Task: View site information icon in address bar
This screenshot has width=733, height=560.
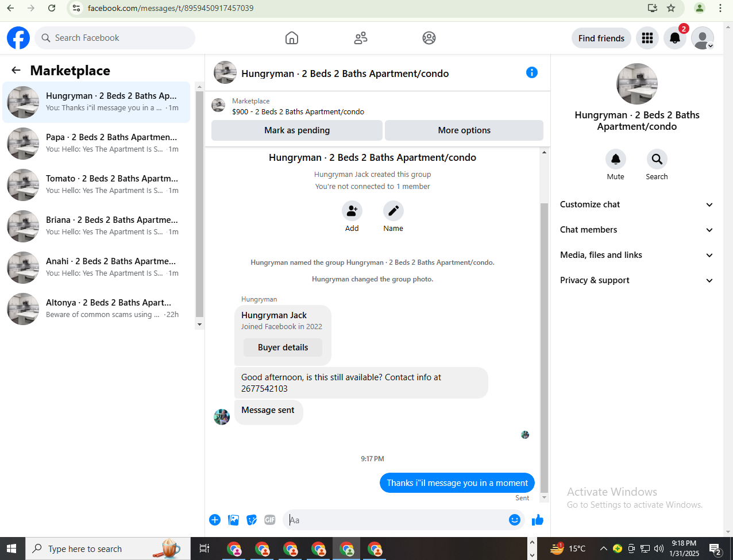Action: pos(76,8)
